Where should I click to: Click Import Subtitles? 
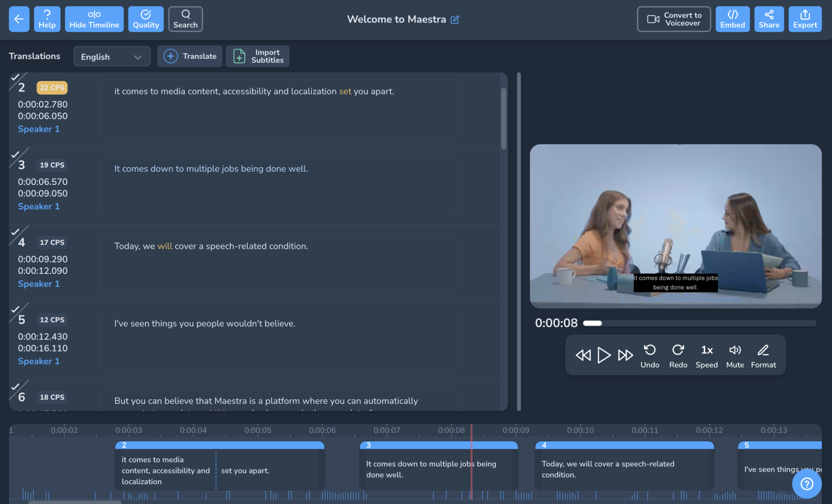[257, 56]
